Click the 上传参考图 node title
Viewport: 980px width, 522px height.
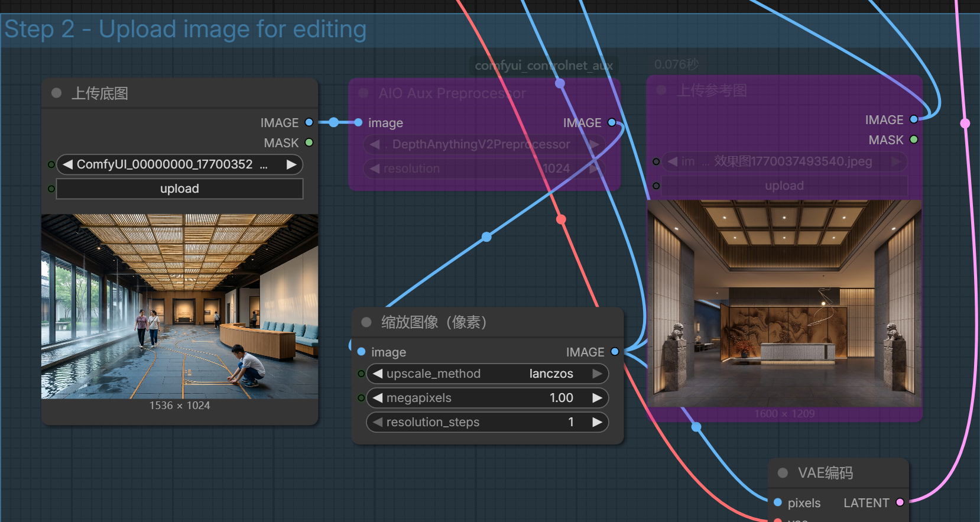[712, 90]
